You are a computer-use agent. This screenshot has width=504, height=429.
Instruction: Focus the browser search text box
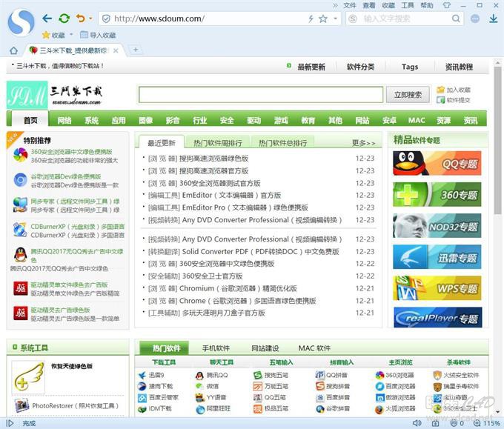point(405,19)
